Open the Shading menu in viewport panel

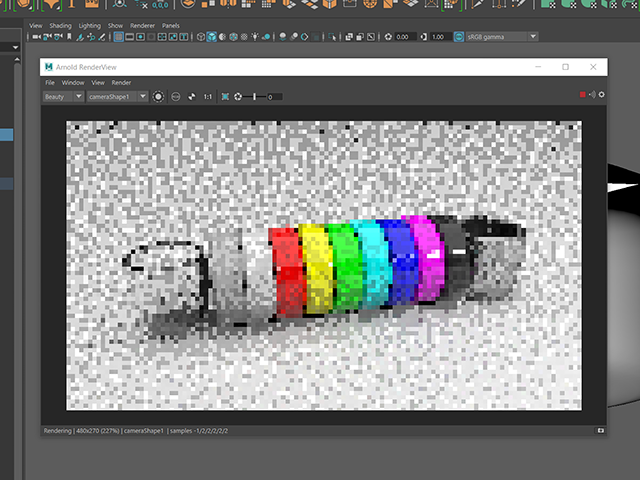[x=60, y=26]
